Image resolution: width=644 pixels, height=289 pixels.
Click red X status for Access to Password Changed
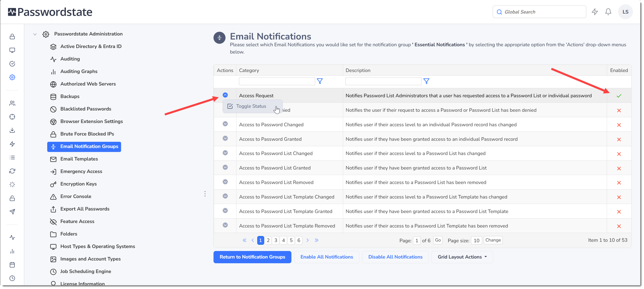pyautogui.click(x=619, y=125)
